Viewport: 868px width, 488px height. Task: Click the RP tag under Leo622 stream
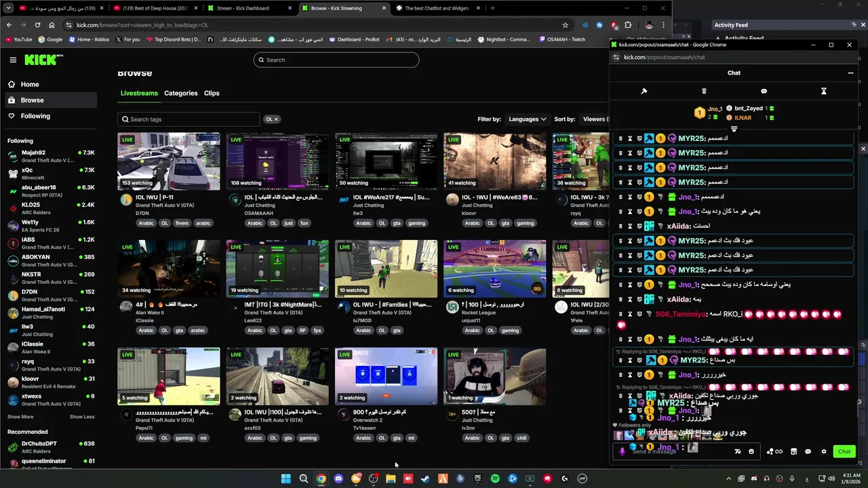[302, 331]
